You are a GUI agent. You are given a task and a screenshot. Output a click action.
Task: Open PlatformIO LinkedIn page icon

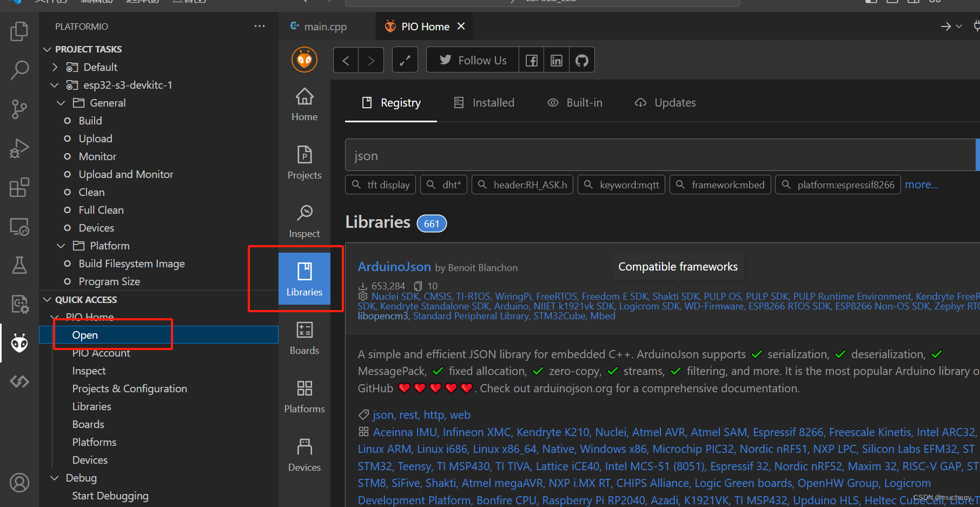pyautogui.click(x=557, y=60)
